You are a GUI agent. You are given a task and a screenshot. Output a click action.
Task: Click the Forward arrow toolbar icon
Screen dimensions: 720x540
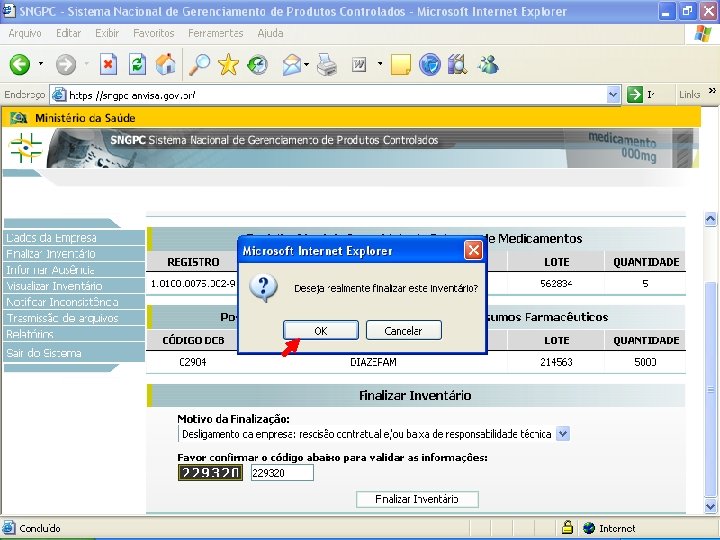[66, 64]
